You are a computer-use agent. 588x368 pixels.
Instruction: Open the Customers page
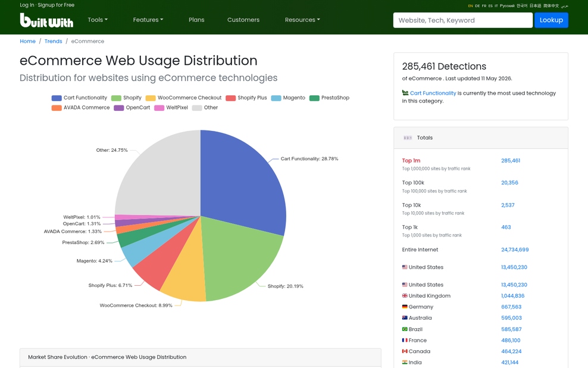point(243,20)
